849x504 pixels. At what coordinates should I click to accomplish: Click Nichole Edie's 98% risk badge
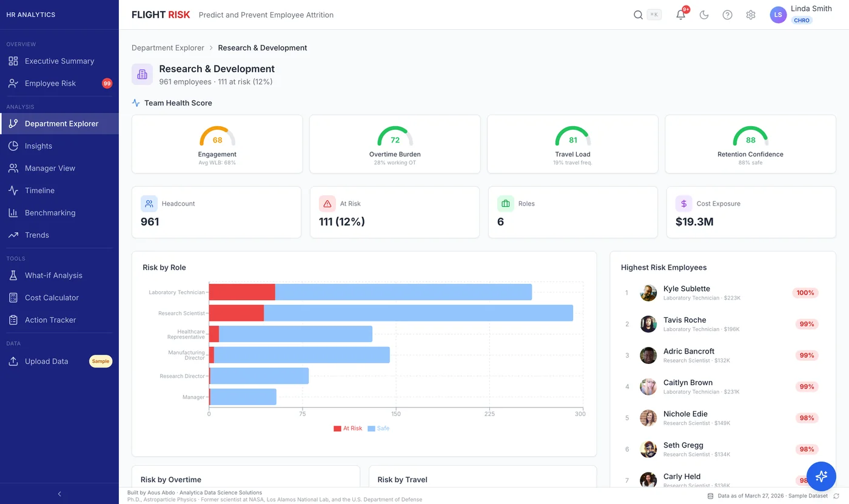807,418
